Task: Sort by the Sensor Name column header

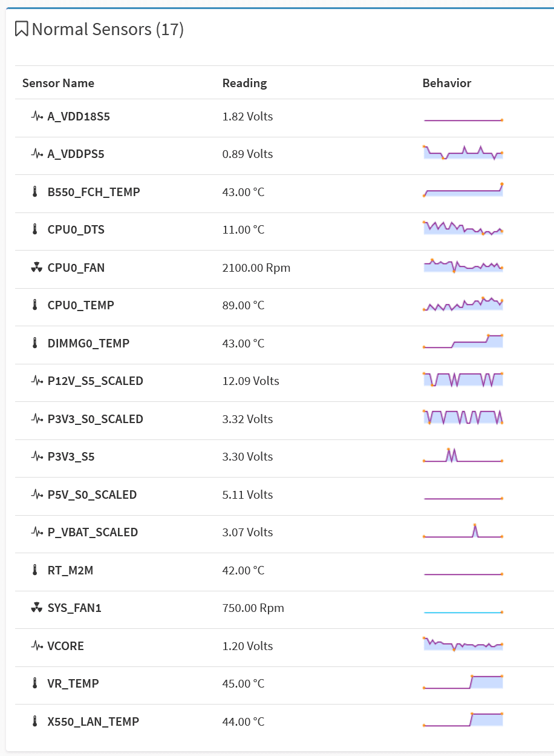Action: [58, 83]
